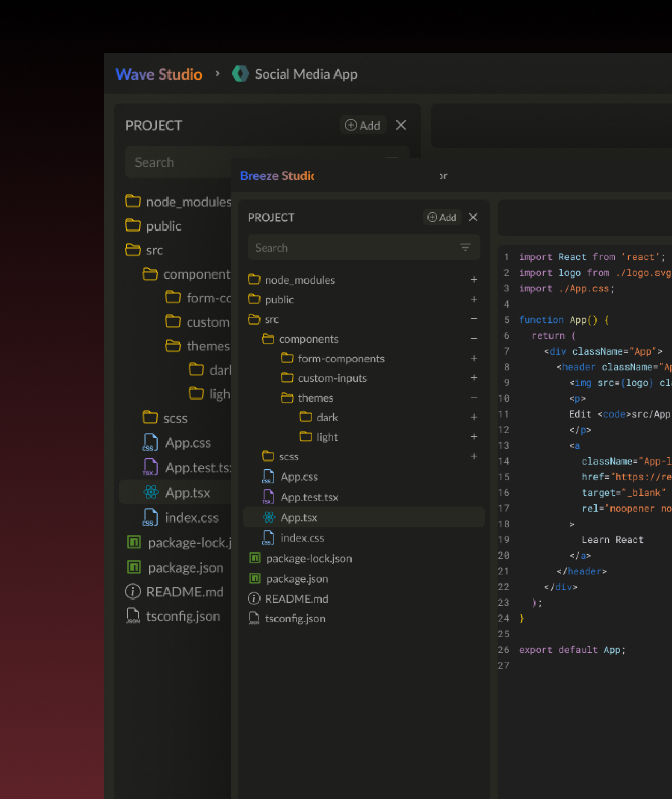Click the light folder icon in Breeze Studio
The image size is (672, 799).
(x=306, y=437)
